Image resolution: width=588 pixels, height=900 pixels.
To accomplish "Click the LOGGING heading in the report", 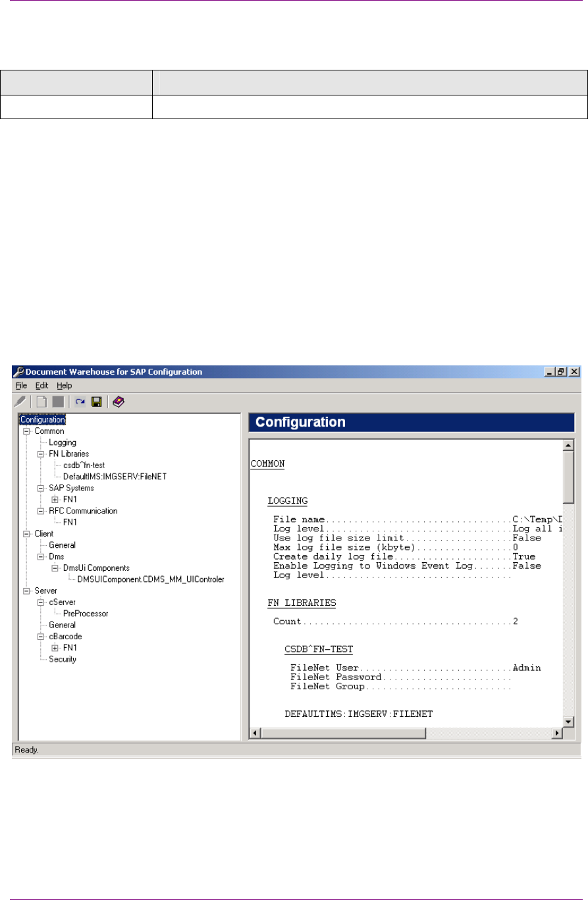I will pyautogui.click(x=287, y=501).
